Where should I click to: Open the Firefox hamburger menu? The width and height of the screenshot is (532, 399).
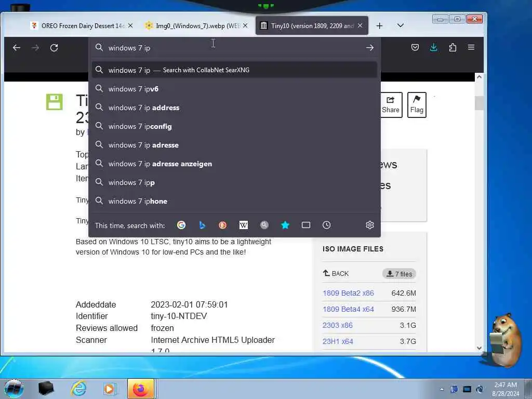click(471, 47)
